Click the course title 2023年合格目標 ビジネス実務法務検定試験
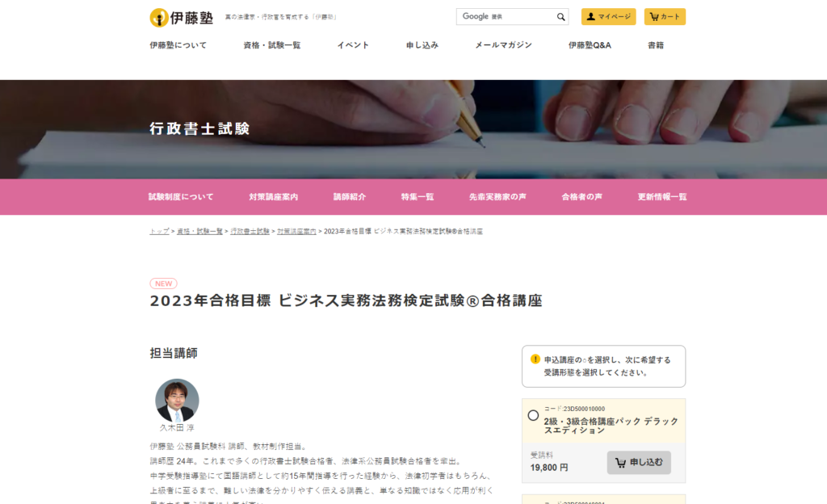 pyautogui.click(x=346, y=300)
